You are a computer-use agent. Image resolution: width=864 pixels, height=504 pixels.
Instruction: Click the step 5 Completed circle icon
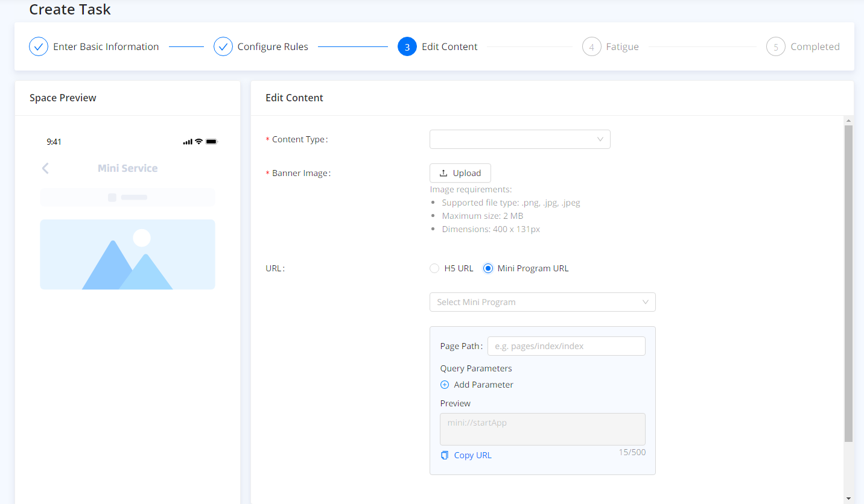tap(776, 46)
